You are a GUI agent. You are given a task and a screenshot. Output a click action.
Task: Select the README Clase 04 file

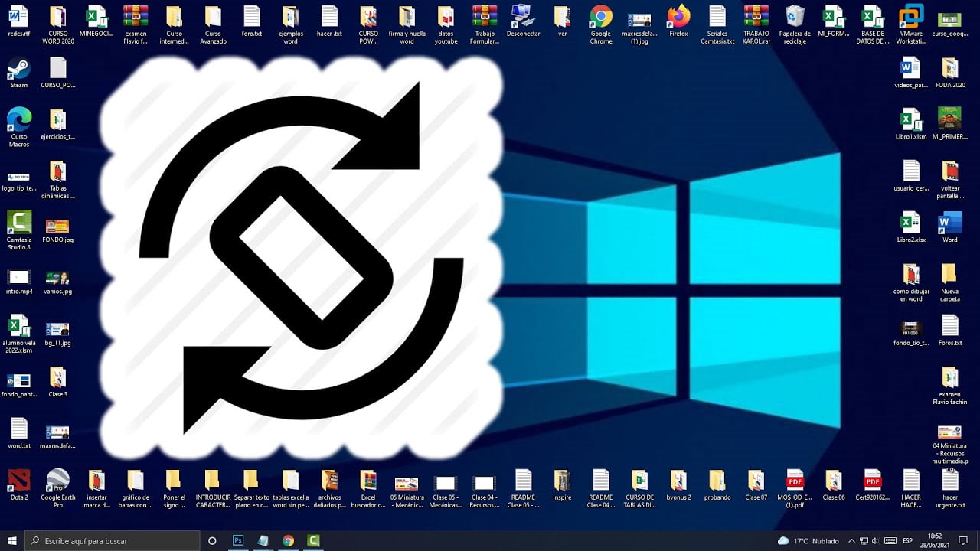point(601,487)
